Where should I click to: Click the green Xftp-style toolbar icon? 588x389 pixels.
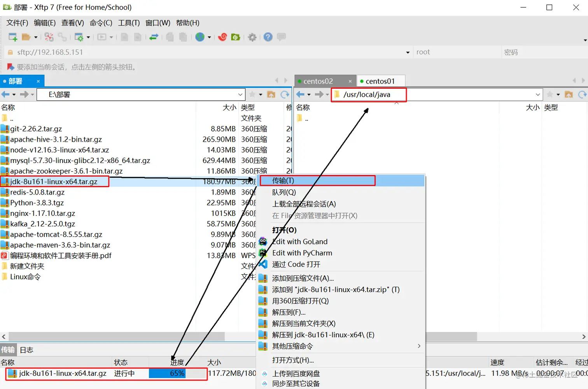coord(236,37)
